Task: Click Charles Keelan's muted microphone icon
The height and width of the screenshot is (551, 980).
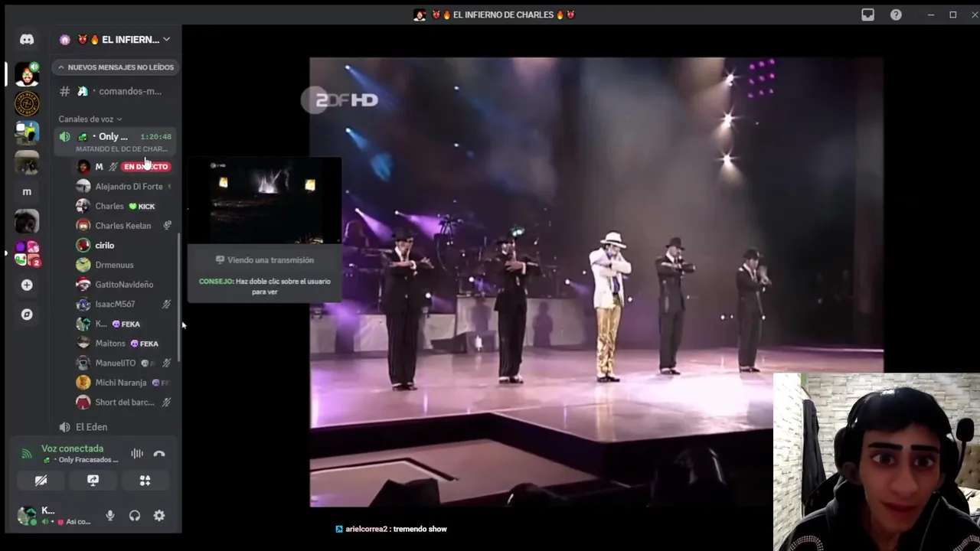Action: pyautogui.click(x=167, y=226)
